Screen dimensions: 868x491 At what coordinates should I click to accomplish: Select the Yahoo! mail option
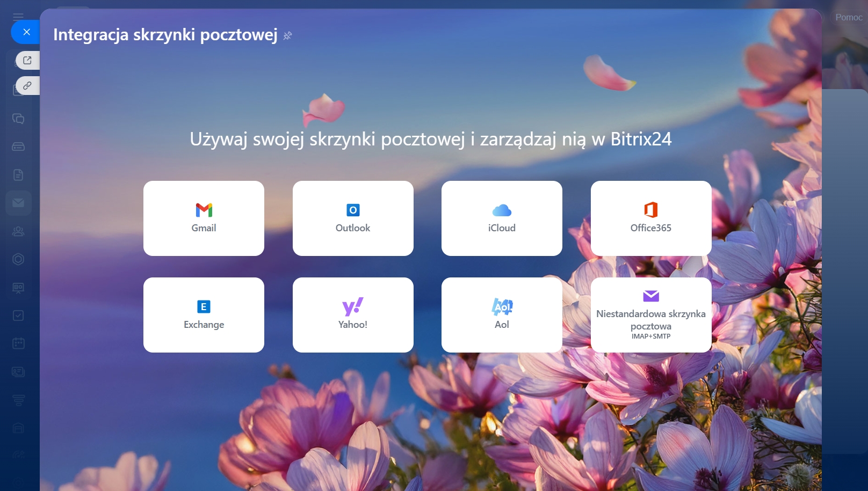(x=353, y=315)
